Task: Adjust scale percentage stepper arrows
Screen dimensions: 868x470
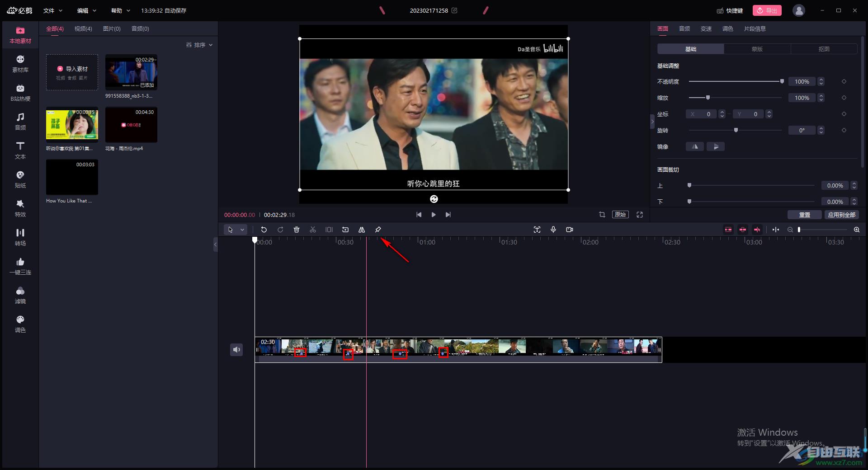Action: 821,98
